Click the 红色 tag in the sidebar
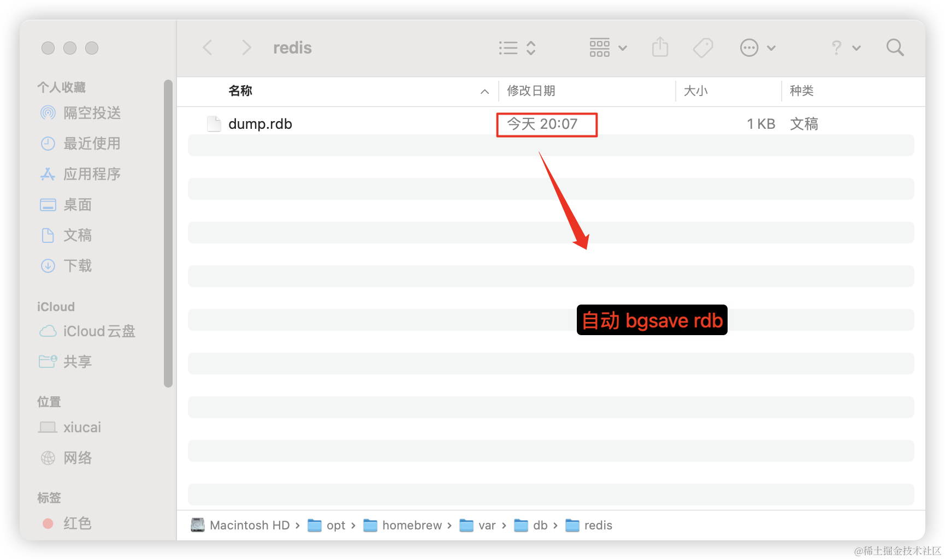This screenshot has height=560, width=945. tap(78, 523)
